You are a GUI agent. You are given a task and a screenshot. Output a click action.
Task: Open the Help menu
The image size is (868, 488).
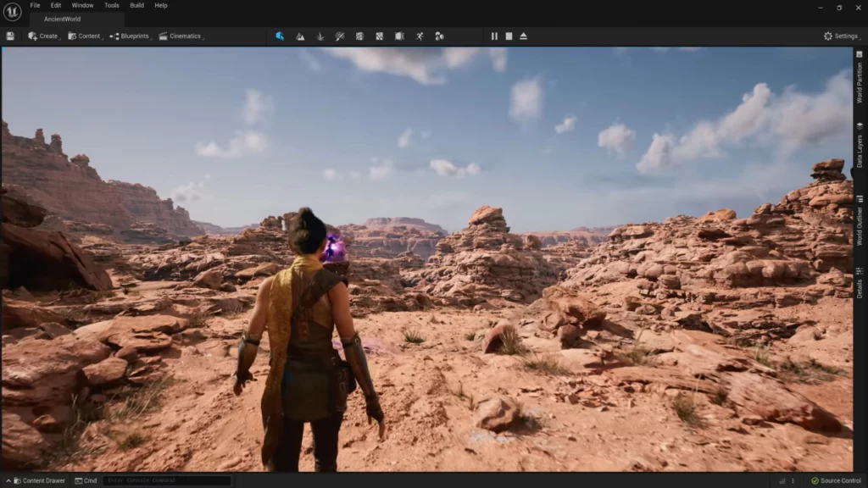tap(160, 6)
